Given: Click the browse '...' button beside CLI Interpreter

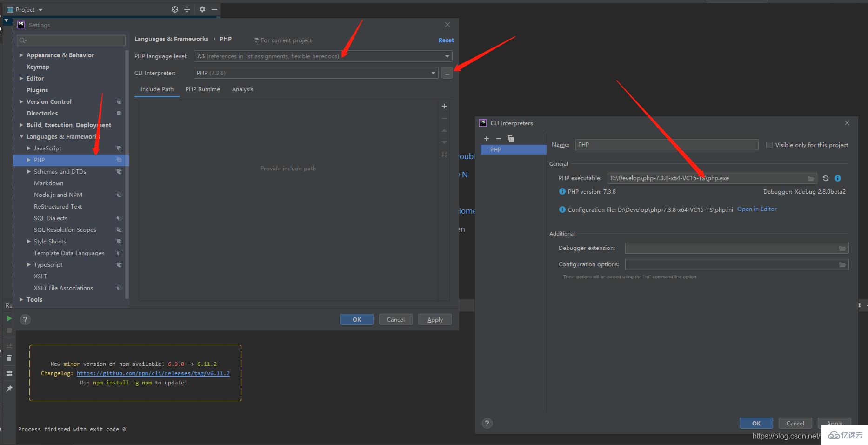Looking at the screenshot, I should click(447, 73).
